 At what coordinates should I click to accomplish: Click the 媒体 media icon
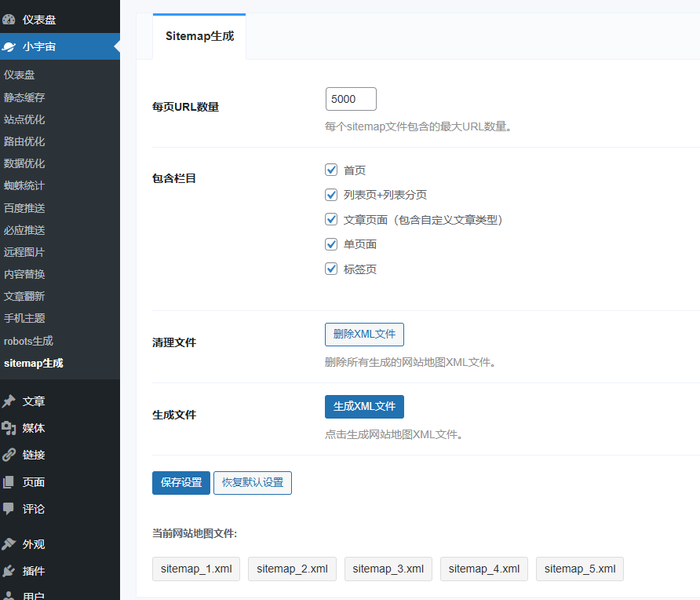click(x=9, y=428)
